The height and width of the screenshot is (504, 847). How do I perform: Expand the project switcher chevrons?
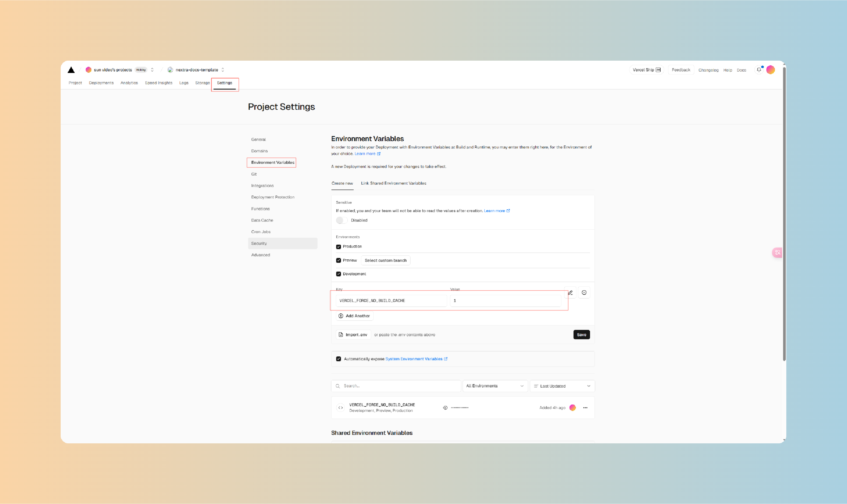point(223,70)
